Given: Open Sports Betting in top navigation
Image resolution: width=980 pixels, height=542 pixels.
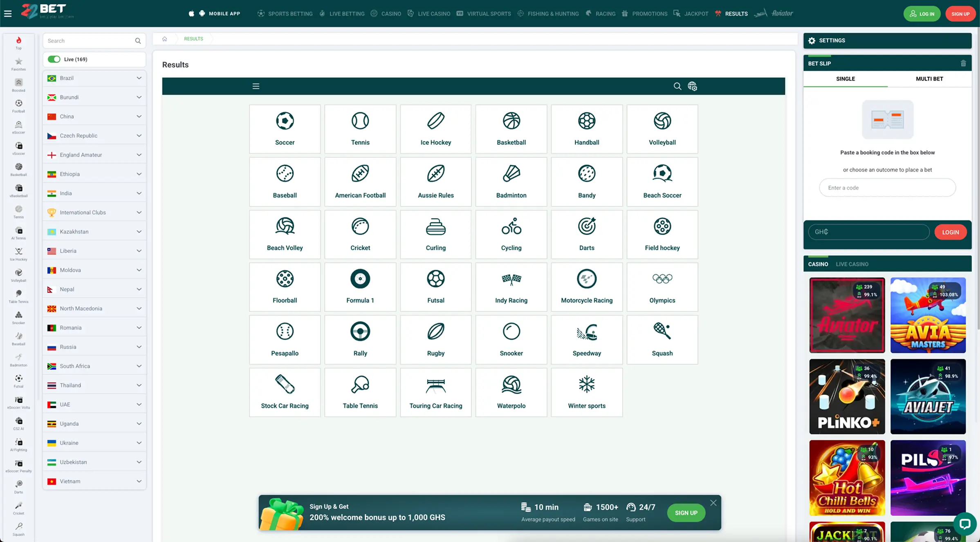Looking at the screenshot, I should pyautogui.click(x=285, y=13).
